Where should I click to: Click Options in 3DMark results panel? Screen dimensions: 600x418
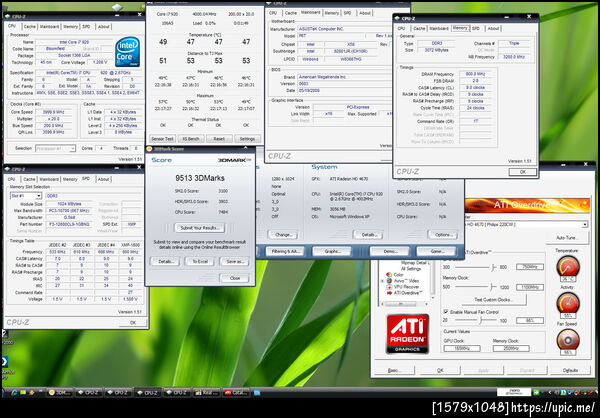(442, 235)
